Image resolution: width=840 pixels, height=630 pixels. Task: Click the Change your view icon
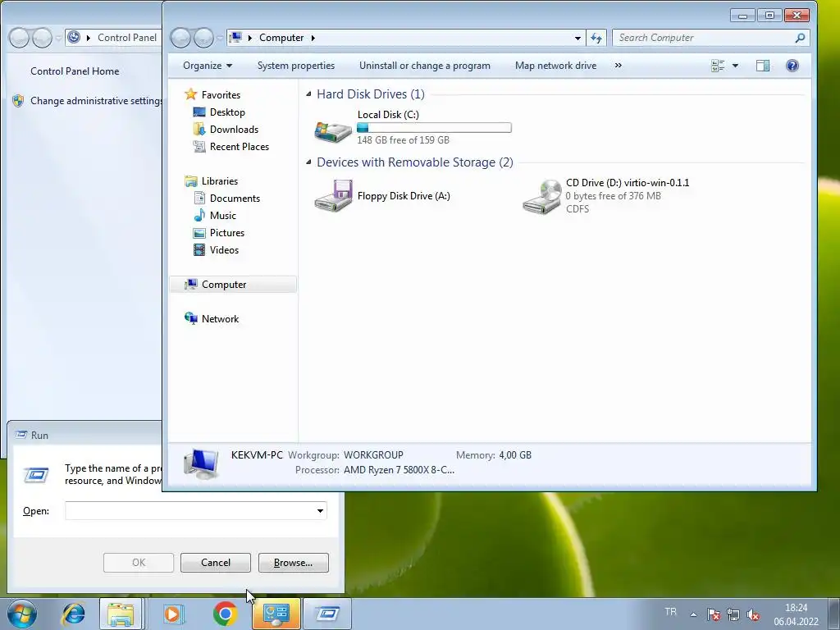point(718,66)
